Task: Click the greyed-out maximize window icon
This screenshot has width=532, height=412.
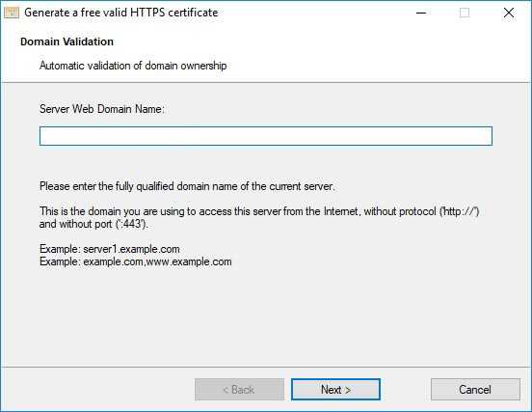Action: coord(465,13)
